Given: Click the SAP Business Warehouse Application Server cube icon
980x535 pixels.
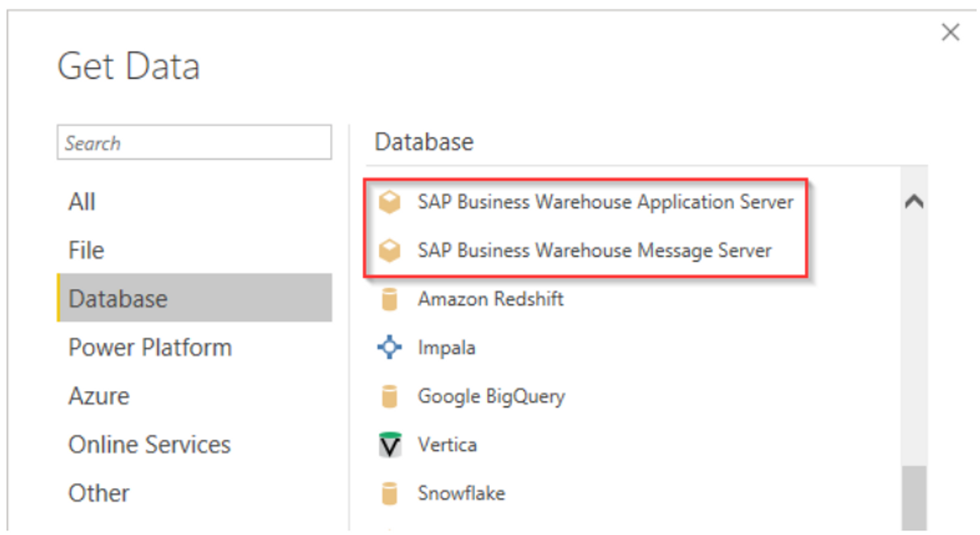Looking at the screenshot, I should 390,202.
